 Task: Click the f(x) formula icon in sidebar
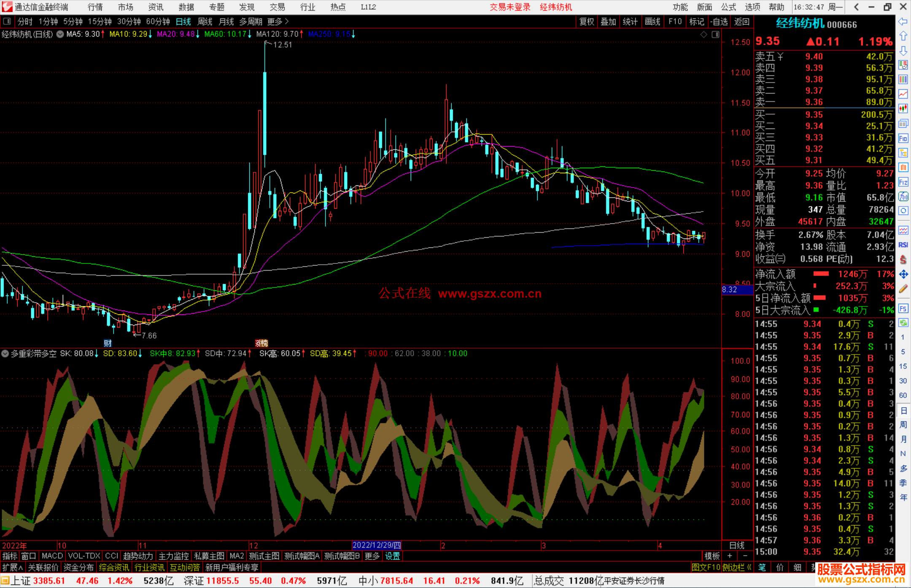pyautogui.click(x=903, y=196)
